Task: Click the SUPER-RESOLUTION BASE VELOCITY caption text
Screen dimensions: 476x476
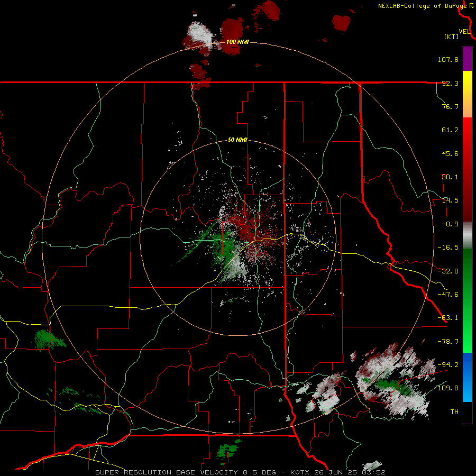Action: click(x=167, y=472)
